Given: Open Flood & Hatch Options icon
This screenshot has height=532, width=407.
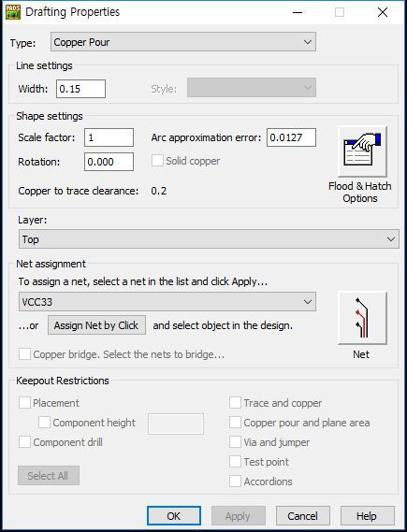Looking at the screenshot, I should [362, 151].
